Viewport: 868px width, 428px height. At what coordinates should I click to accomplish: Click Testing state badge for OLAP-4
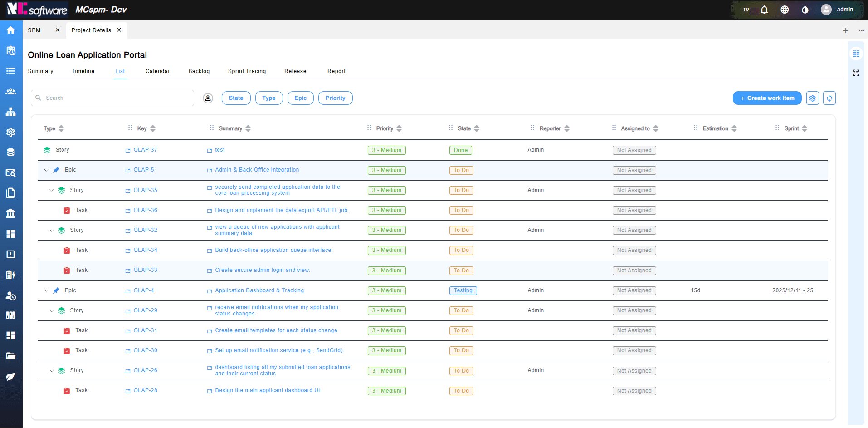pyautogui.click(x=463, y=290)
